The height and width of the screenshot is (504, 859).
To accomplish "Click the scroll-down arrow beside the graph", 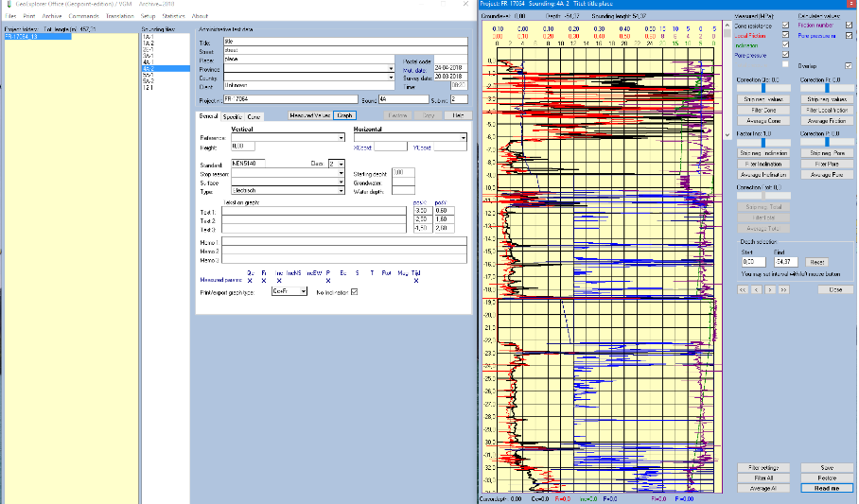I will pos(728,134).
